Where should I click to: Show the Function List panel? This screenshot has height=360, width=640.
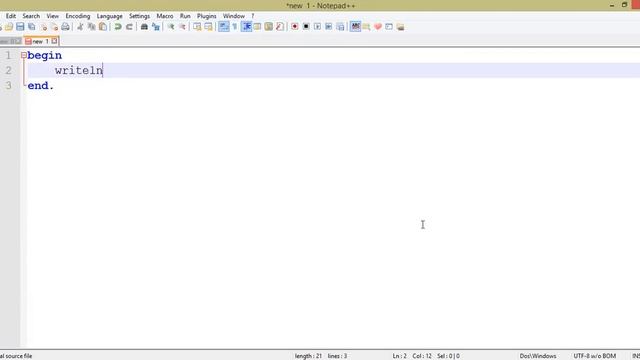280,27
